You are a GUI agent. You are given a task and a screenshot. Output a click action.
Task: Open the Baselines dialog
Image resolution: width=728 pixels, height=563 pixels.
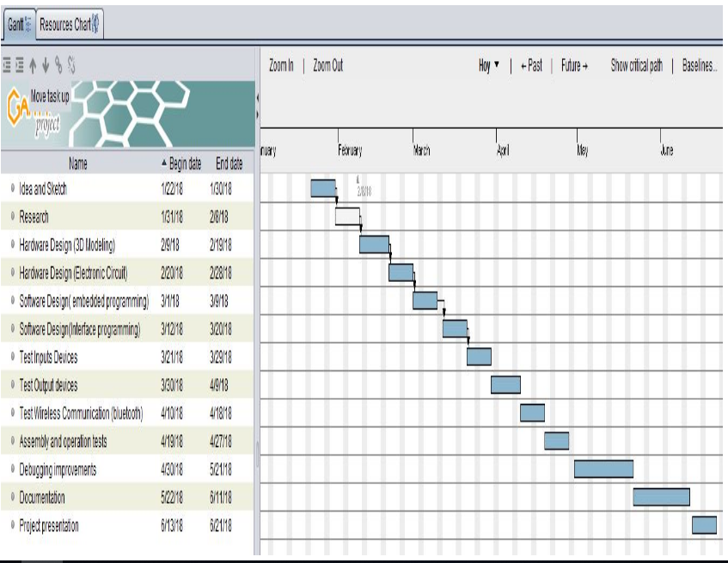699,65
